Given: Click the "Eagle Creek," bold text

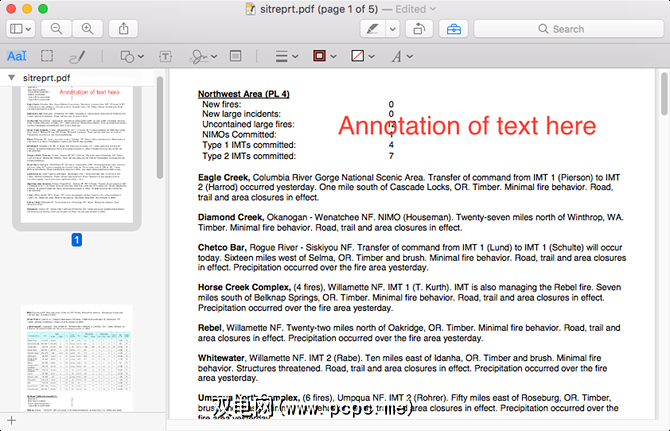Looking at the screenshot, I should point(224,178).
